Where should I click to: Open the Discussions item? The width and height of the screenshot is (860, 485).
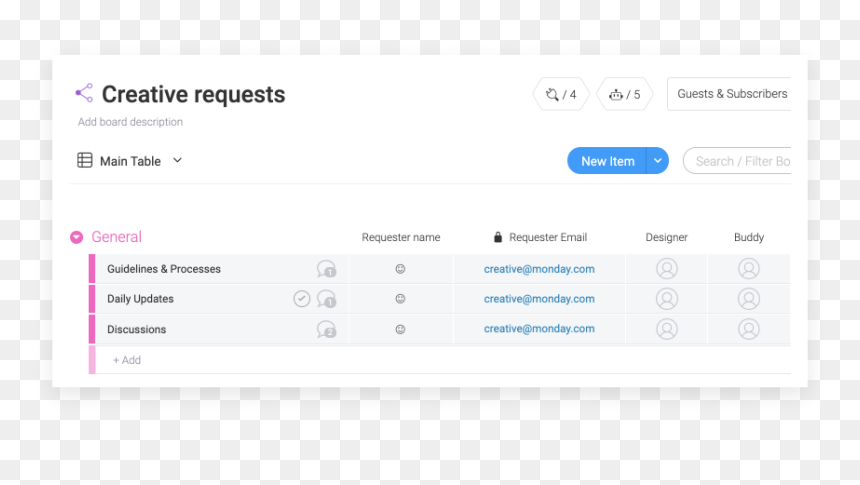[137, 329]
